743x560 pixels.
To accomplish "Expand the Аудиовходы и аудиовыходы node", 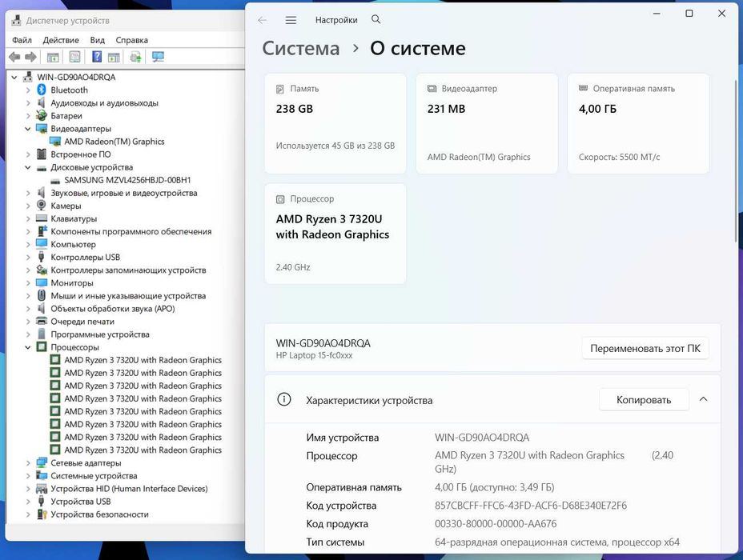I will (x=27, y=102).
